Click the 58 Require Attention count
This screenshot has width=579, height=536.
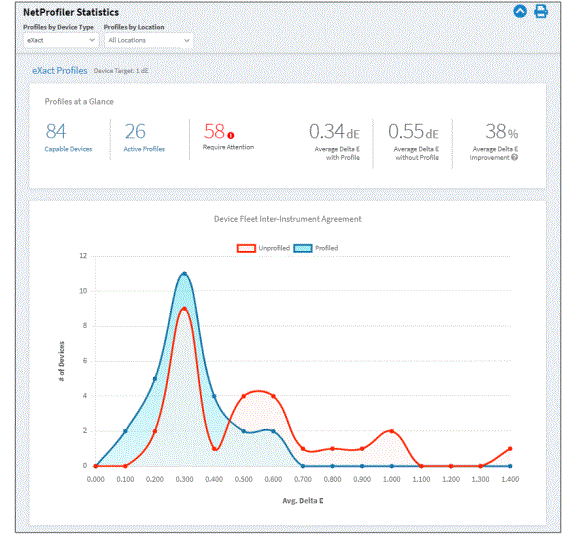(x=214, y=131)
